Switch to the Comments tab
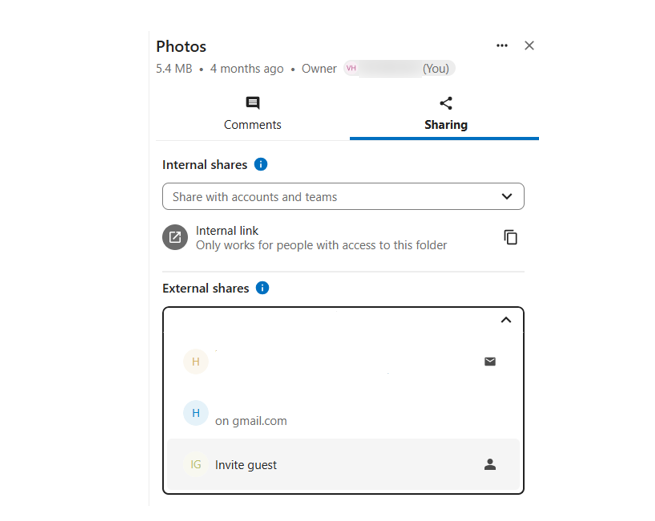Viewport: 655px width, 521px height. (252, 114)
